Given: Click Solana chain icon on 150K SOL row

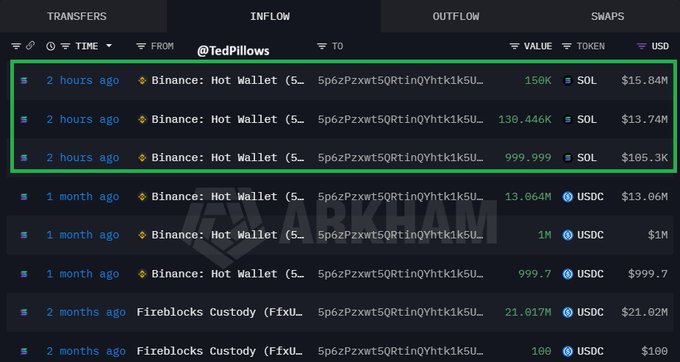Looking at the screenshot, I should (x=24, y=81).
